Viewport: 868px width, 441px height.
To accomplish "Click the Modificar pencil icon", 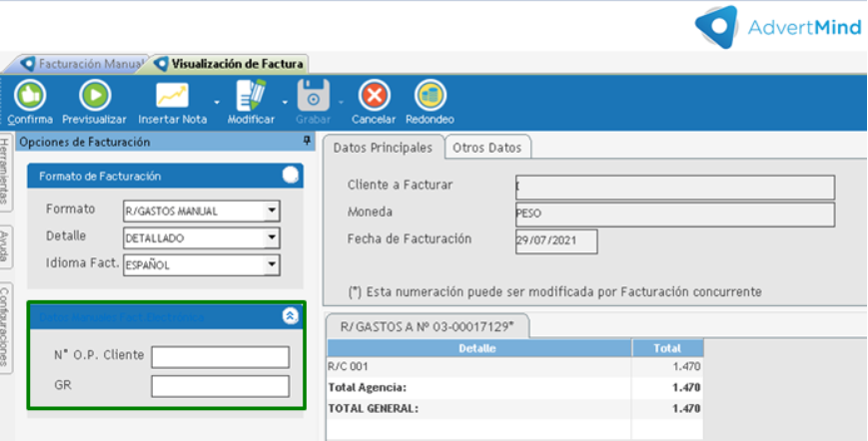I will pyautogui.click(x=250, y=96).
